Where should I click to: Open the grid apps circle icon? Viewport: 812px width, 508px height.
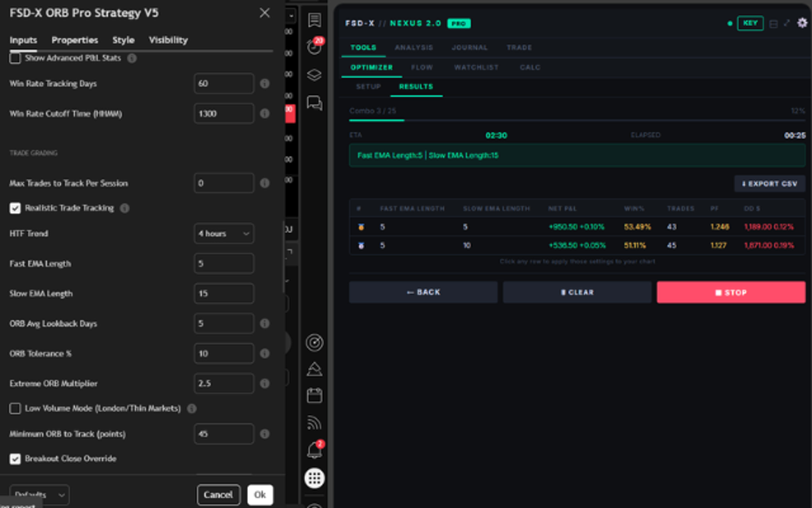314,478
